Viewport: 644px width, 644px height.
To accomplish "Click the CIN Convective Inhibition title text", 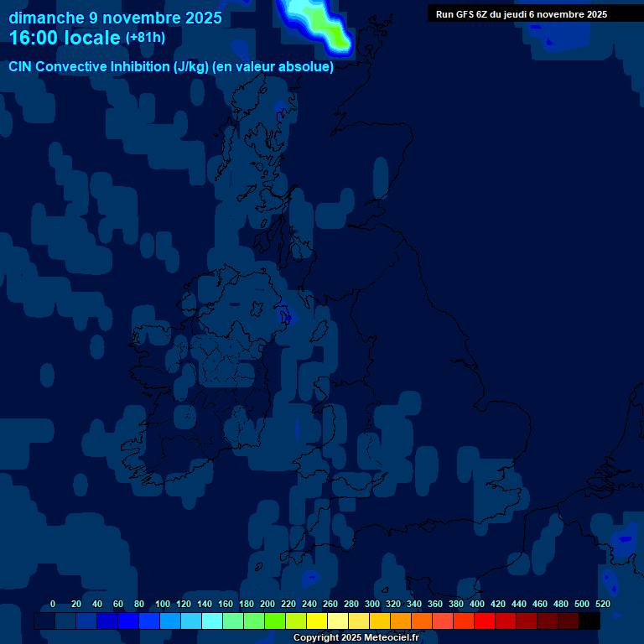I will (x=171, y=67).
